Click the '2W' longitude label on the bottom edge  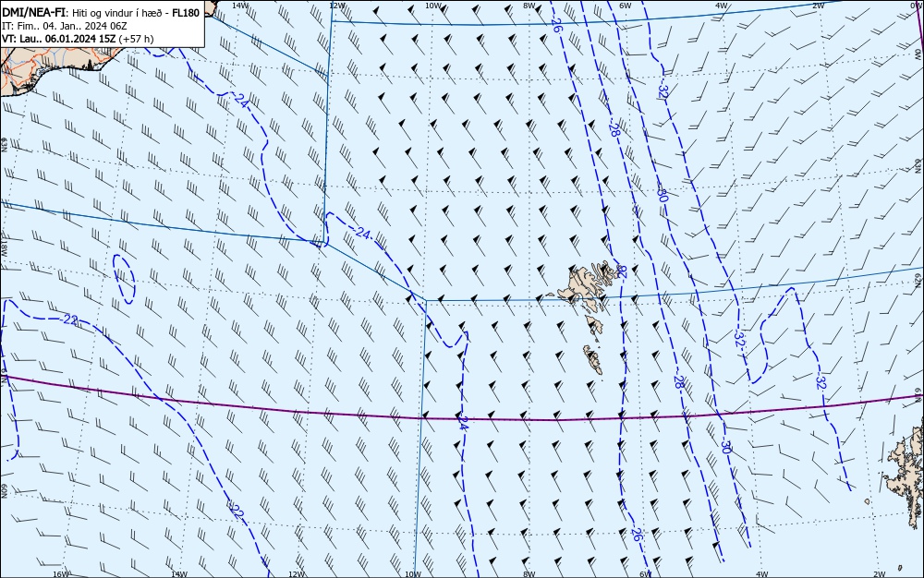pos(880,574)
